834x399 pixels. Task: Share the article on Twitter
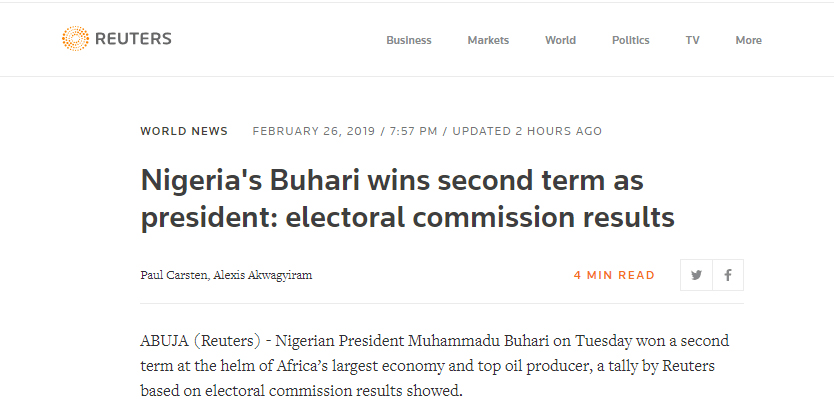[x=696, y=275]
